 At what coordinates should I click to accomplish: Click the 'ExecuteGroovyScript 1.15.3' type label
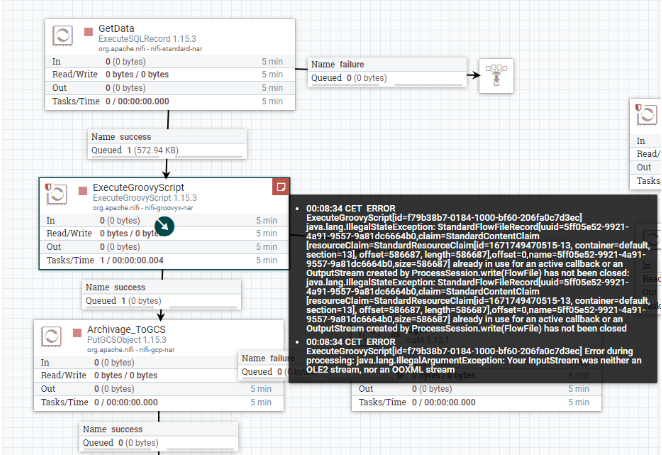point(145,198)
